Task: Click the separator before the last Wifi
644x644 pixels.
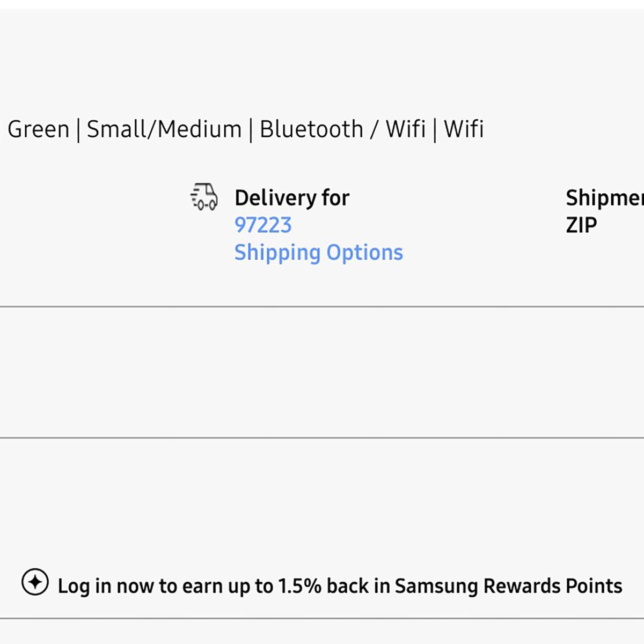Action: [x=435, y=130]
